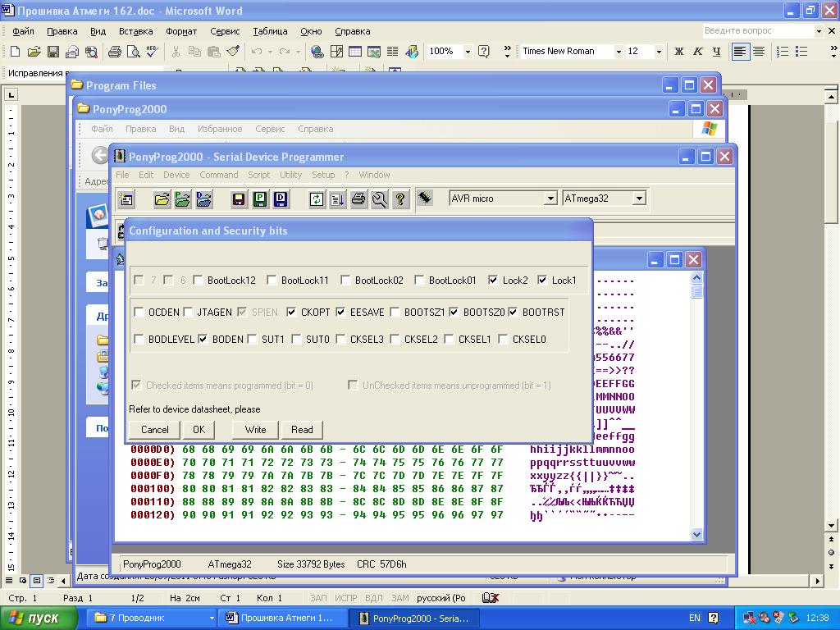Click 'Введите вопрос' help input field
This screenshot has height=630, width=840.
click(x=758, y=31)
